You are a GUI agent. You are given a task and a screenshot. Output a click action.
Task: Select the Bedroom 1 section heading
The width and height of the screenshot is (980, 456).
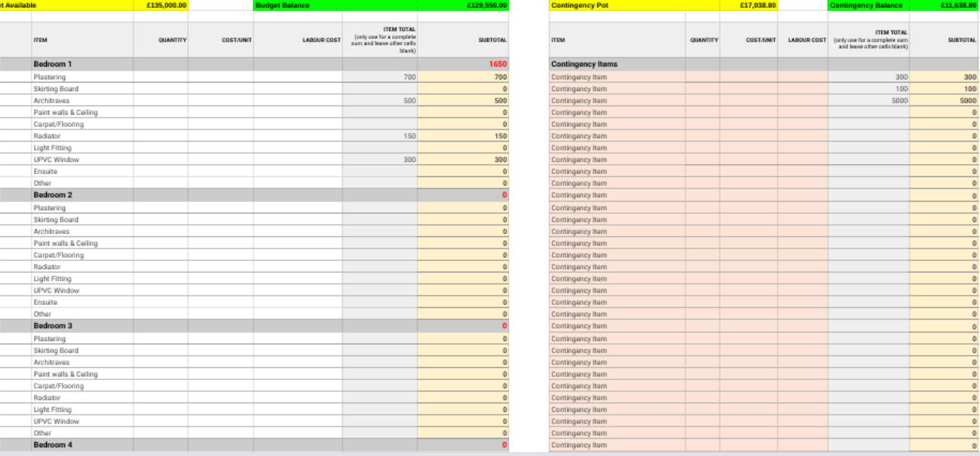coord(53,64)
